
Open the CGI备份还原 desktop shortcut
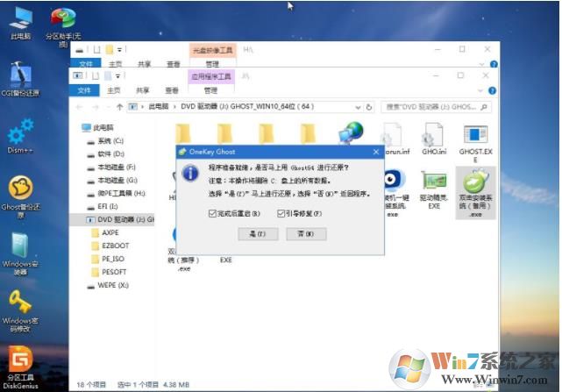click(x=20, y=75)
